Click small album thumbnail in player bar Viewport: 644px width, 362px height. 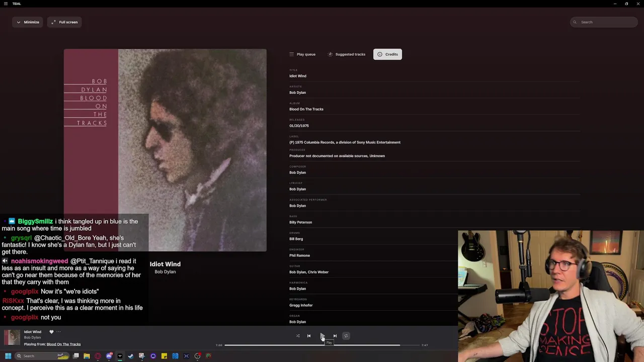click(x=12, y=337)
